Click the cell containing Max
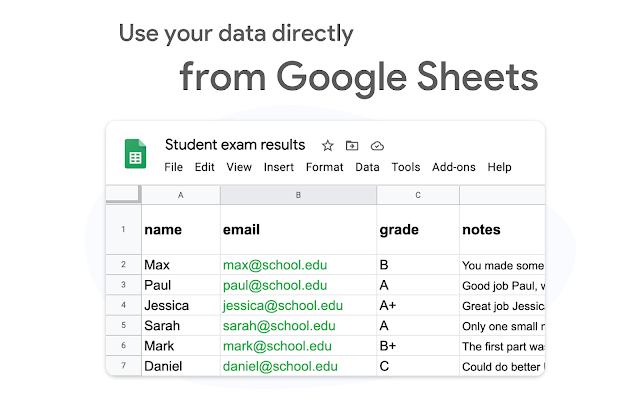 click(x=181, y=264)
